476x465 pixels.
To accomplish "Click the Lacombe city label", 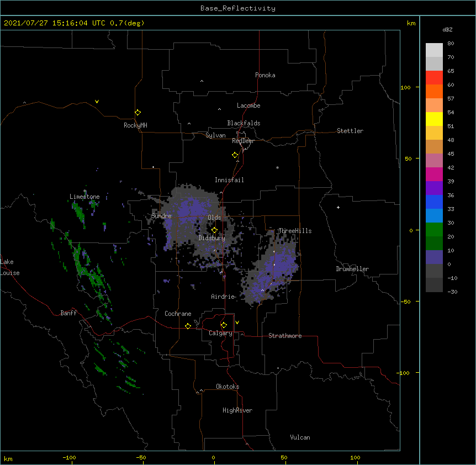I will point(248,105).
